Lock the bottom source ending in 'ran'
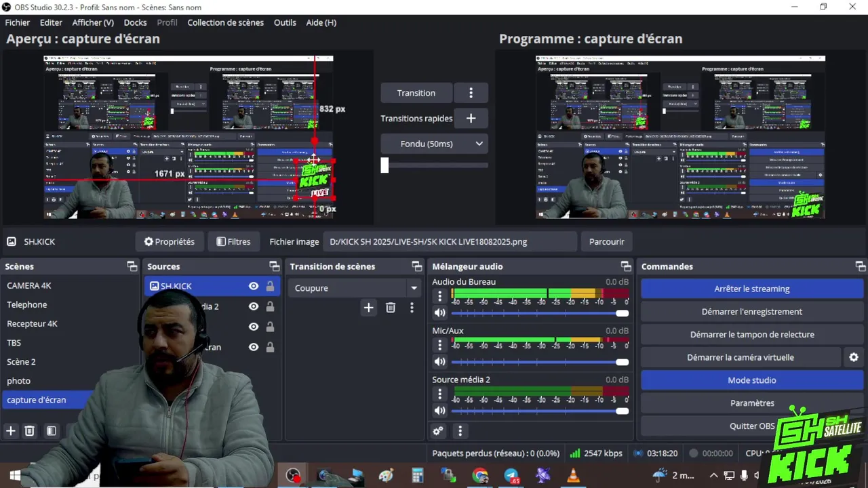 click(x=270, y=347)
